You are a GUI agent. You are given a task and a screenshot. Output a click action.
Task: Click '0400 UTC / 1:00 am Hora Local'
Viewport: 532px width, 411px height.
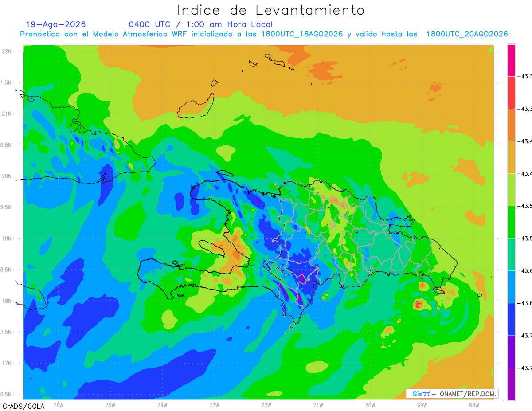[x=201, y=24]
